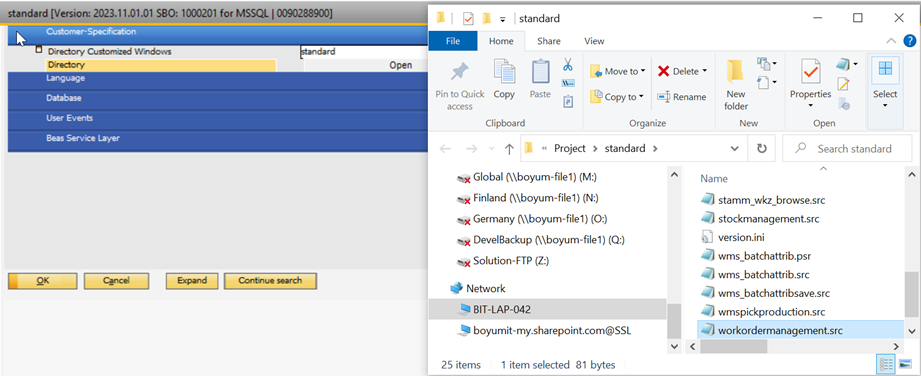
Task: Click the Directory Customized Windows value field
Action: 364,52
